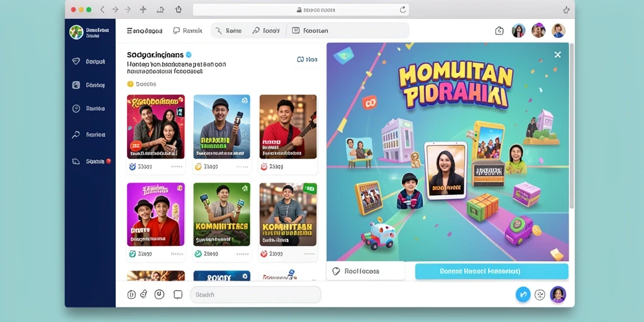This screenshot has height=322, width=644.
Task: Click the emoji face icon at bottom right
Action: coord(540,294)
